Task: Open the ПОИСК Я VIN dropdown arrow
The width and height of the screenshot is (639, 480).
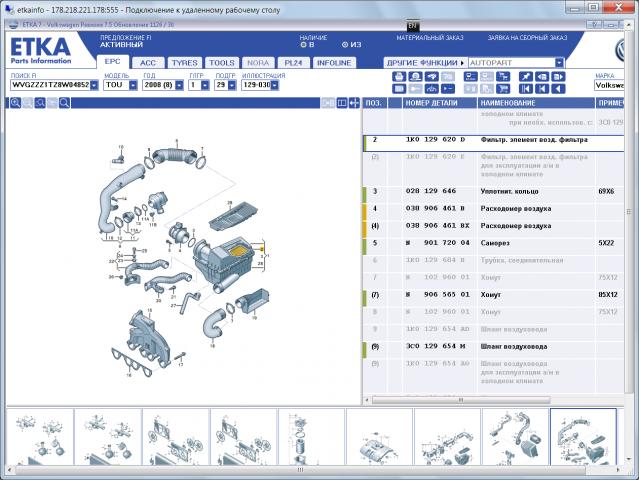Action: [94, 85]
